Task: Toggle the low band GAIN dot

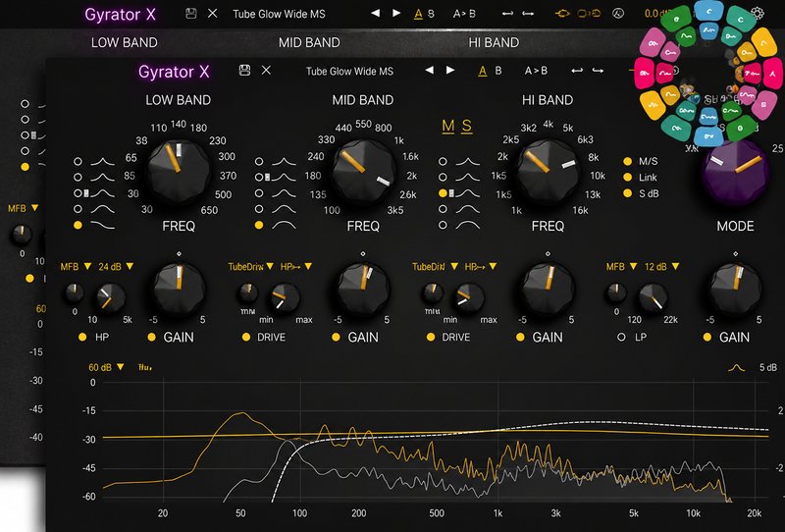Action: (x=152, y=337)
